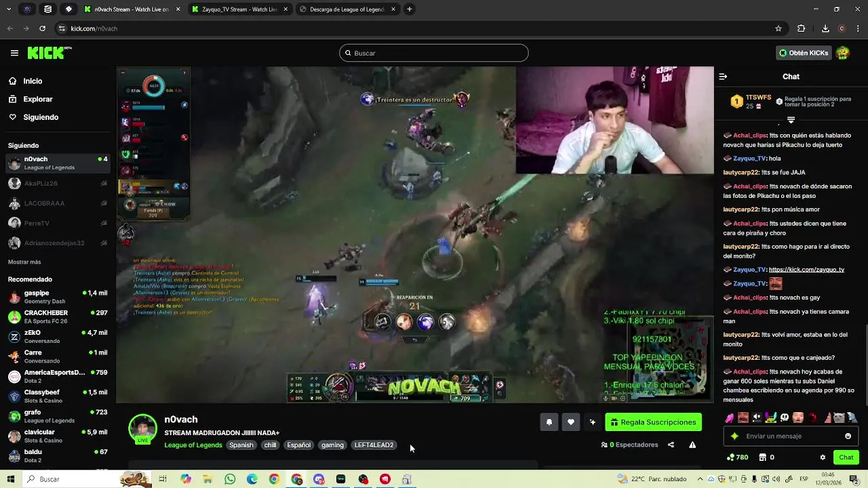Click the shop icon showing 0
Screen dimensions: 868x488
766,457
